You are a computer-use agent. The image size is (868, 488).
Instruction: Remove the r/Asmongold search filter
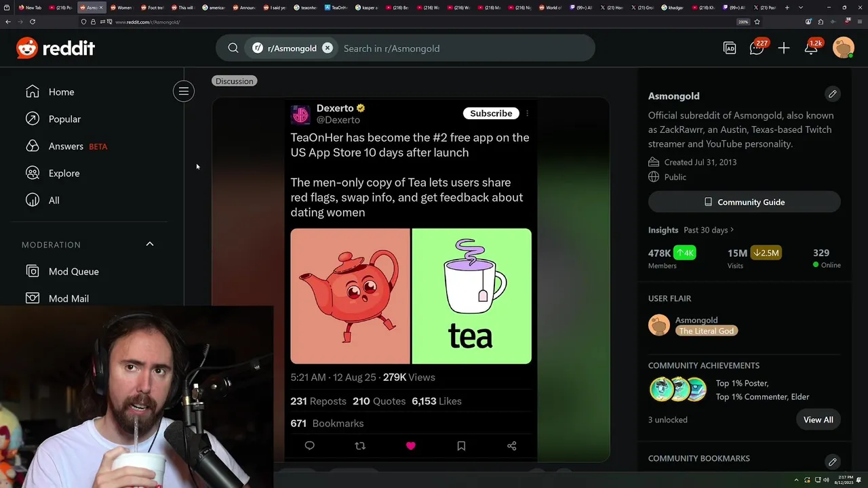point(328,48)
